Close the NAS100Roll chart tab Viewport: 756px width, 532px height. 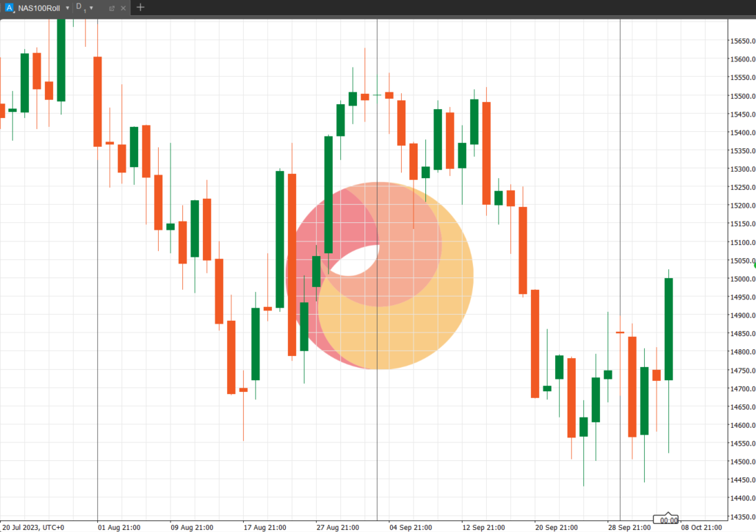click(x=124, y=8)
